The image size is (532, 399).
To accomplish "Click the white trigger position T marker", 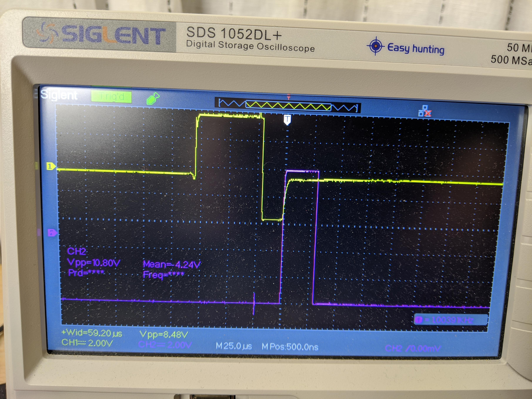I will [287, 120].
